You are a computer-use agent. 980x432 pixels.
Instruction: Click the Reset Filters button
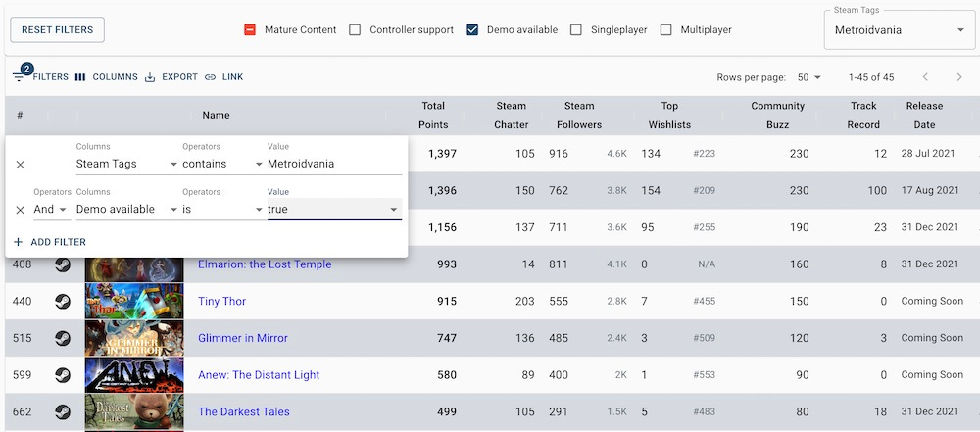[x=58, y=30]
